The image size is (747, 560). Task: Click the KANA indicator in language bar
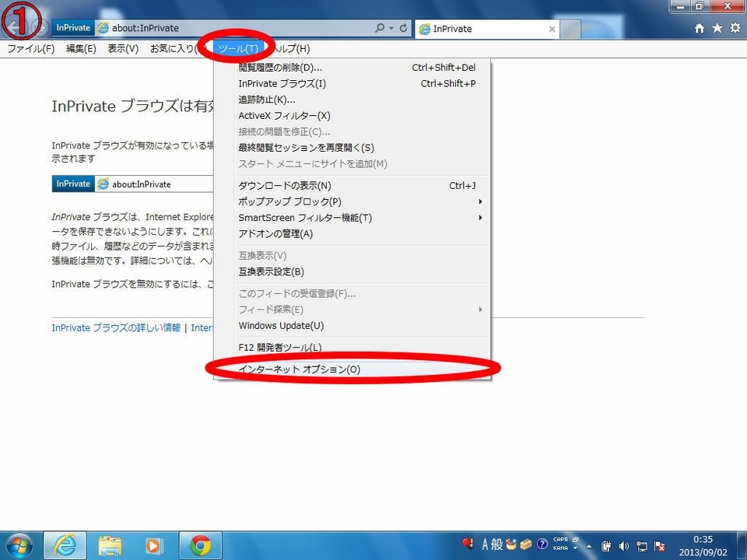click(560, 548)
